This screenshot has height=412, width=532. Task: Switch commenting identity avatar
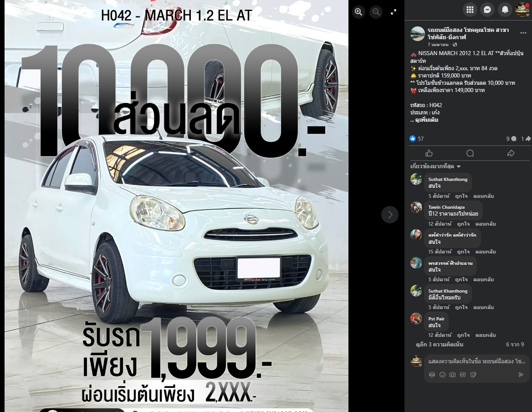(x=416, y=361)
